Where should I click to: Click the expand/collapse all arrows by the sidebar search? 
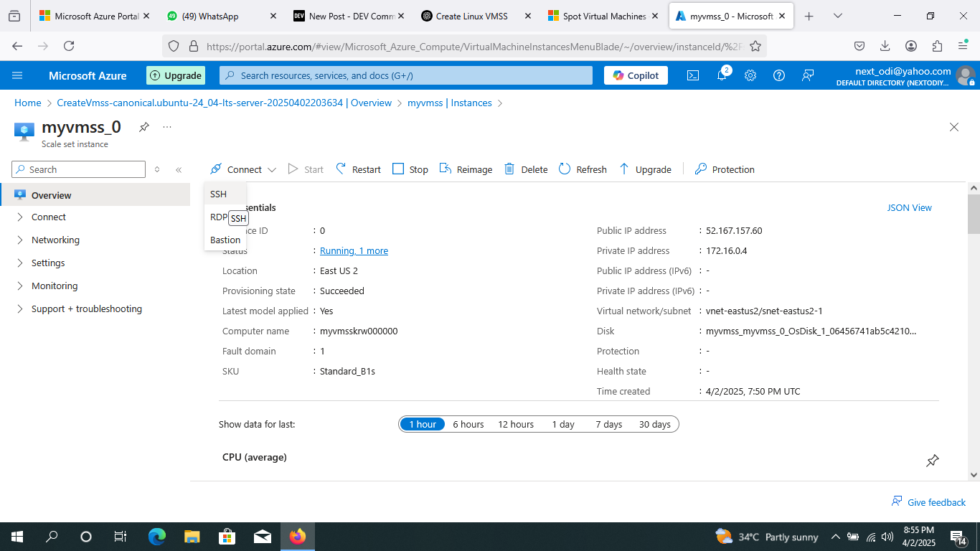point(157,170)
